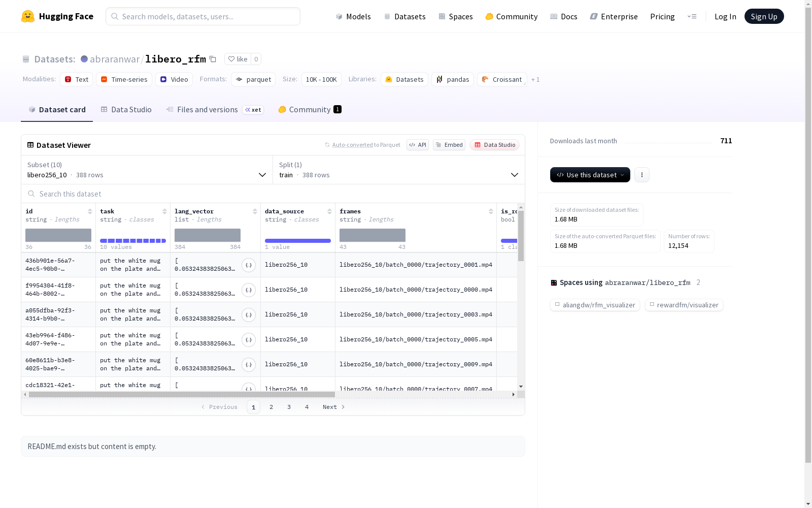Open the Data Studio tab
Viewport: 812px width, 508px height.
126,110
